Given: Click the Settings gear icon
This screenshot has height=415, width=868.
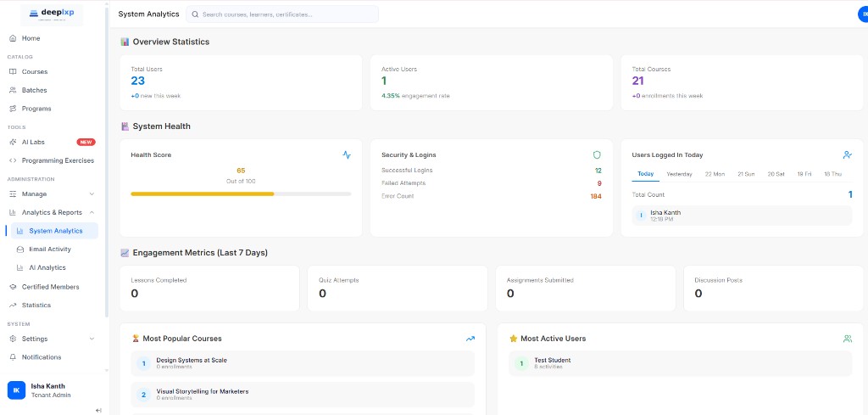Looking at the screenshot, I should click(x=13, y=339).
